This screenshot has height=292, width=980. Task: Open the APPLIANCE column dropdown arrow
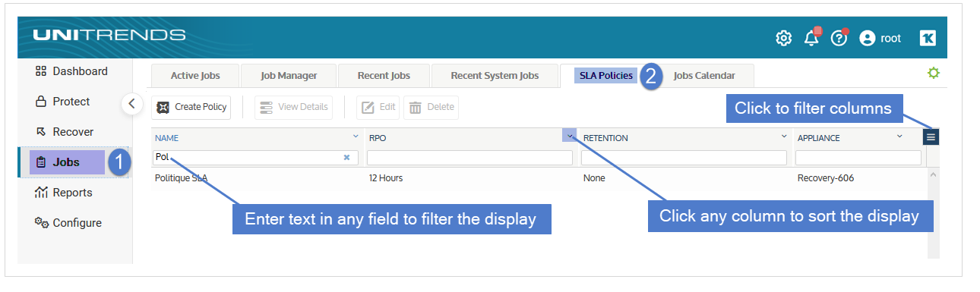coord(899,137)
